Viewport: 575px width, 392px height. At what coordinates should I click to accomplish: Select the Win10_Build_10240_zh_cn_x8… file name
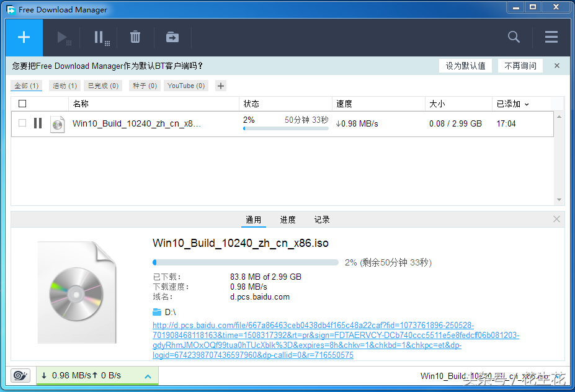(x=136, y=123)
